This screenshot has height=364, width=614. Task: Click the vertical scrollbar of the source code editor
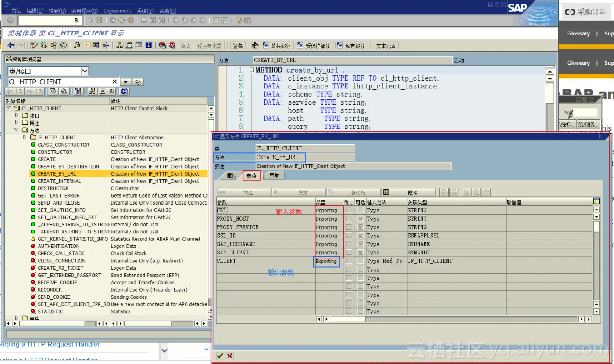[550, 107]
